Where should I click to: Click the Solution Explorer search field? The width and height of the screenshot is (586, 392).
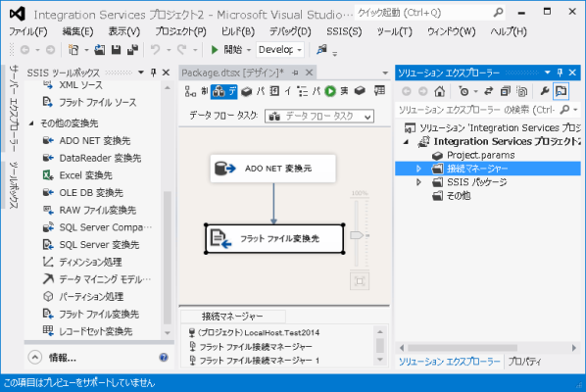pos(478,110)
